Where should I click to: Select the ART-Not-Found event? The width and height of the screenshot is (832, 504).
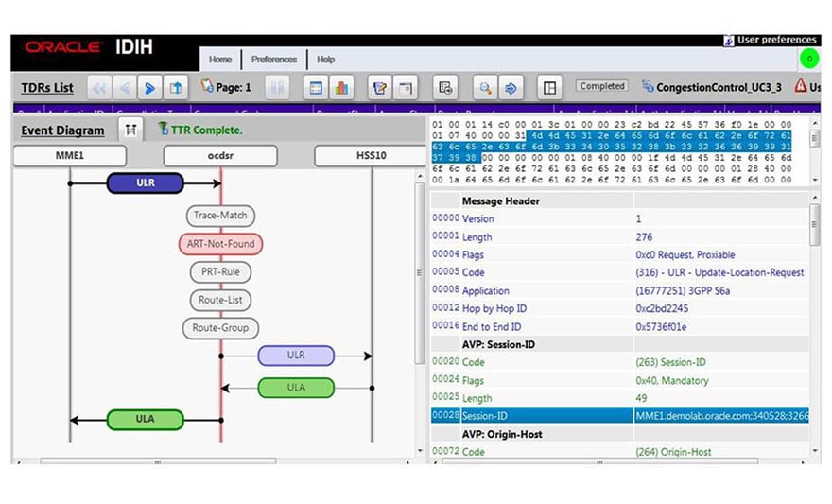220,244
